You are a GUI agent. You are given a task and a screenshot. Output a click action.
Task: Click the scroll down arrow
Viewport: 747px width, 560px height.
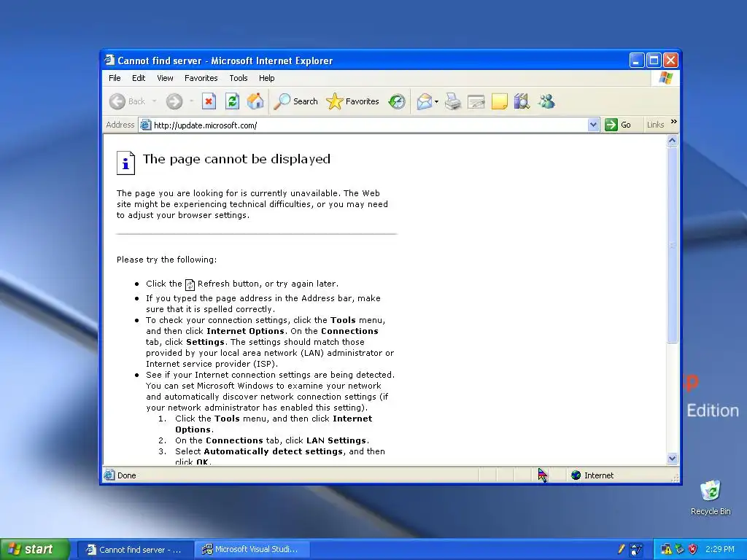(x=672, y=459)
